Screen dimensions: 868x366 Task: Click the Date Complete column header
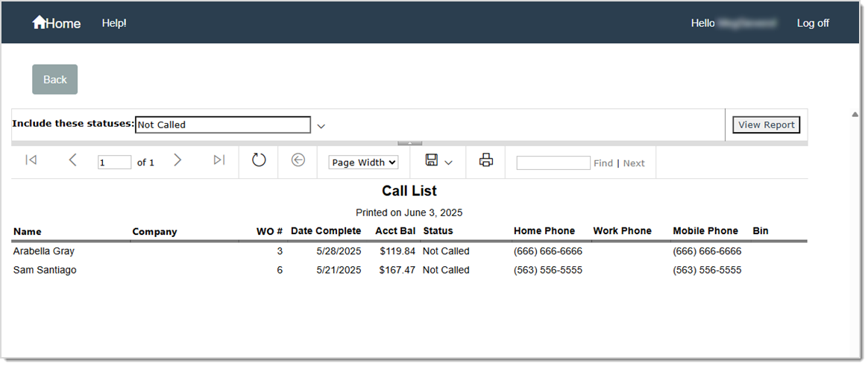[326, 231]
